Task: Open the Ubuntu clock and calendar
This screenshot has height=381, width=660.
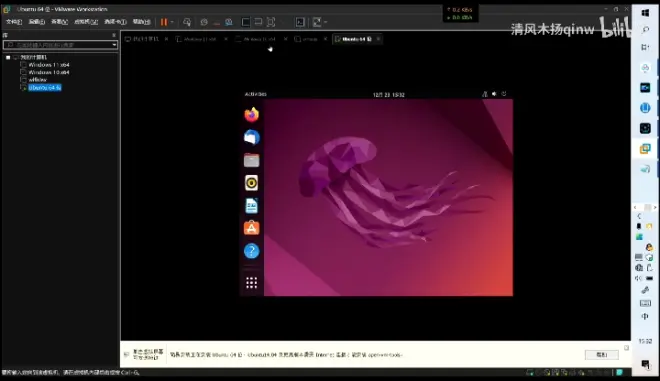Action: click(389, 95)
